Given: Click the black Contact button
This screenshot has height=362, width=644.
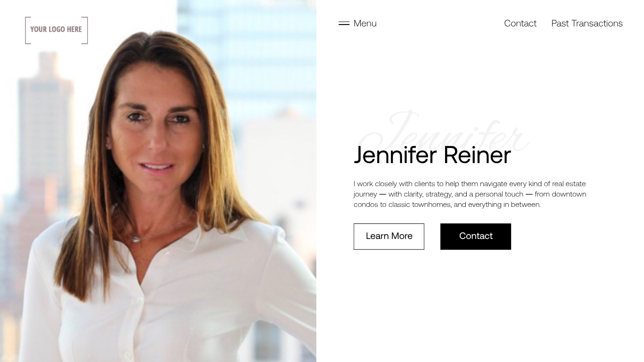Looking at the screenshot, I should point(476,236).
